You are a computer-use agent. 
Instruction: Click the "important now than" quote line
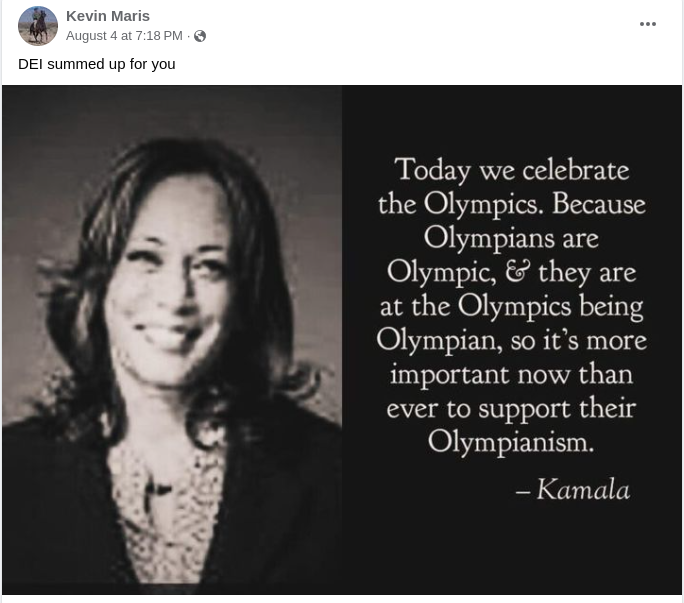click(511, 373)
